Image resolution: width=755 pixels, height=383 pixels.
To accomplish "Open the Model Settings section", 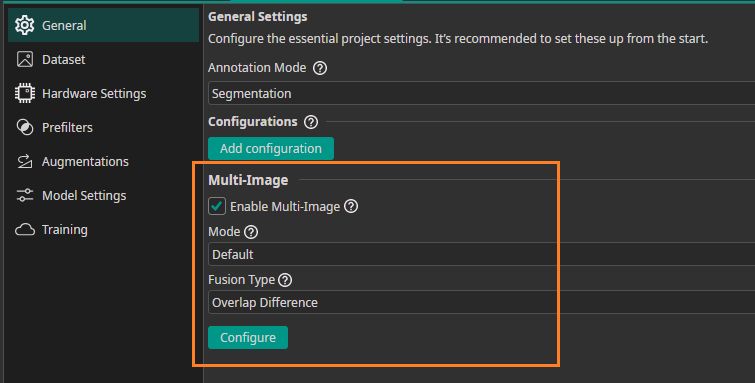I will [x=104, y=195].
